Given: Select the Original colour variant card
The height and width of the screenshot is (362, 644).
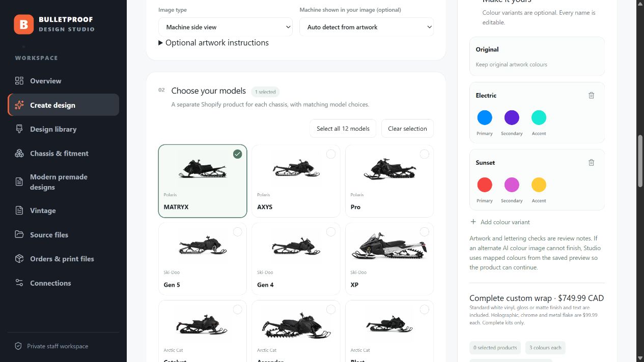Looking at the screenshot, I should 537,56.
